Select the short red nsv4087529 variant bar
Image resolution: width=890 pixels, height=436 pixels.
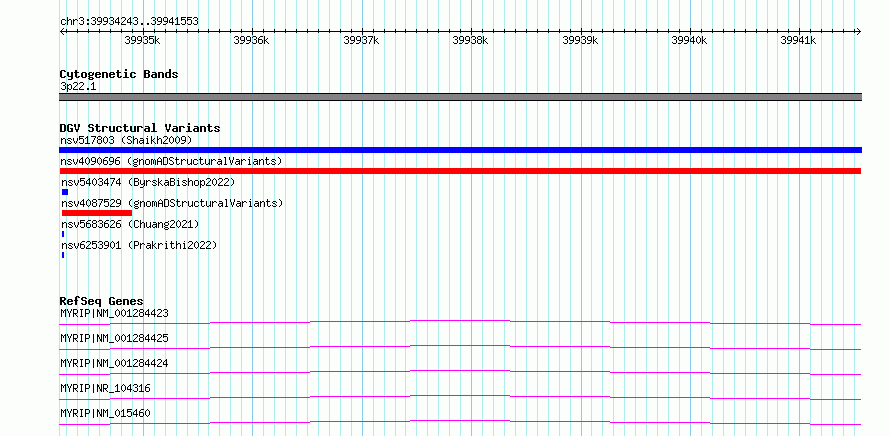[x=96, y=213]
